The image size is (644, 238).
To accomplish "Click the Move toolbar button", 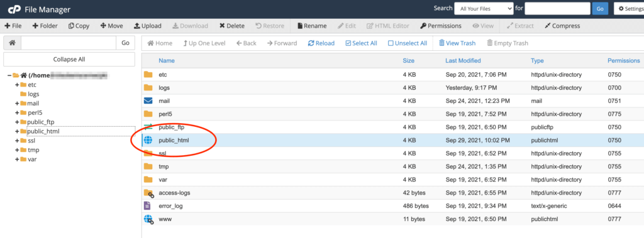I will coord(112,26).
